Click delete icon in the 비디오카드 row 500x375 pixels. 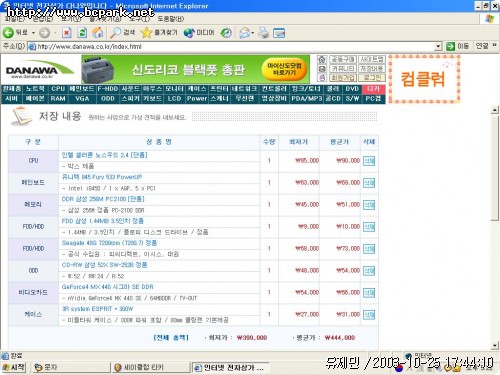369,293
